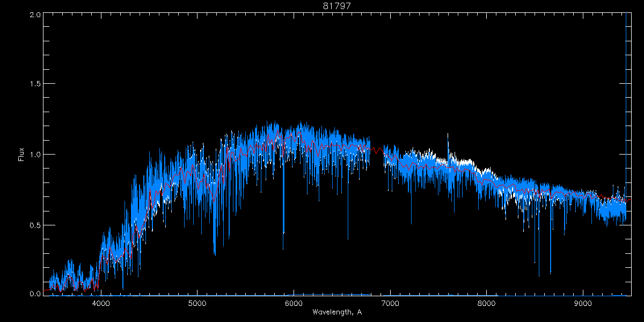Click the 2.0 y-axis tick label
644x322 pixels.
[x=35, y=15]
